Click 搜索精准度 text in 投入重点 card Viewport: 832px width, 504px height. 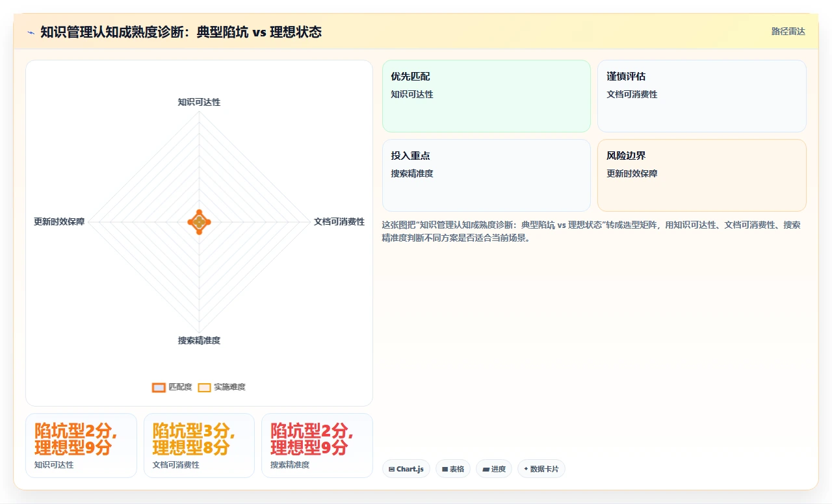(x=412, y=173)
